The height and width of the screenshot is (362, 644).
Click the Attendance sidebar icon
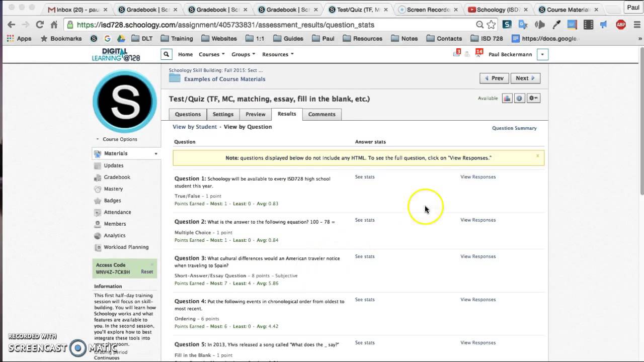pos(98,212)
